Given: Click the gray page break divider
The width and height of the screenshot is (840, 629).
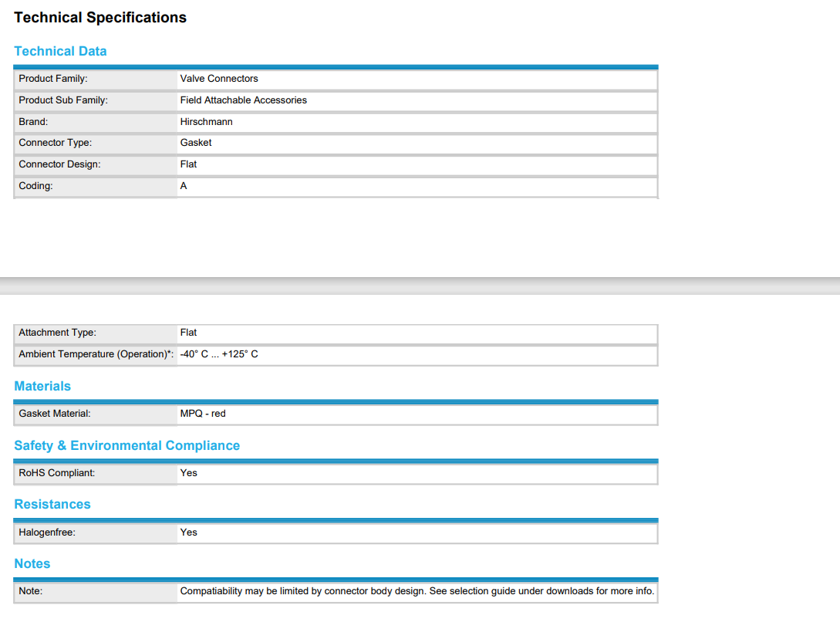Looking at the screenshot, I should pyautogui.click(x=420, y=286).
